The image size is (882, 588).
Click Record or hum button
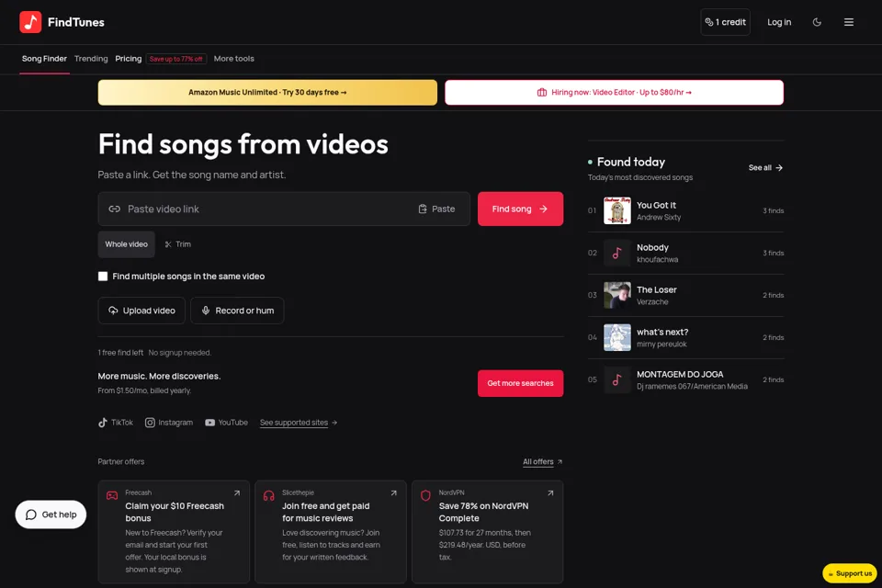(237, 311)
